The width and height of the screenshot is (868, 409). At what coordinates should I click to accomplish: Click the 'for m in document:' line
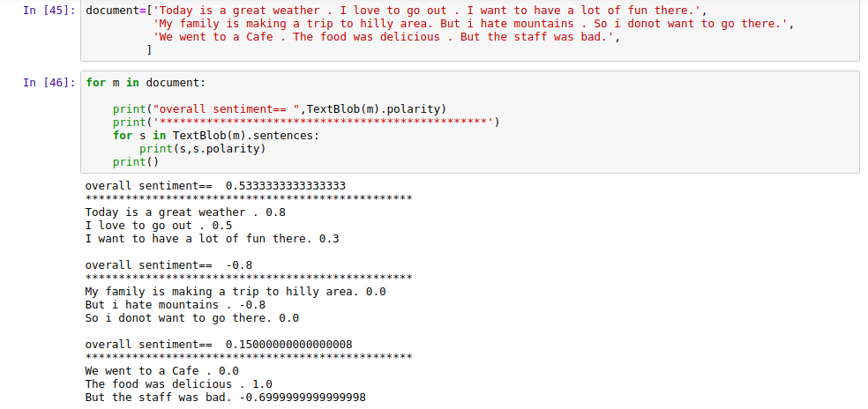tap(146, 83)
